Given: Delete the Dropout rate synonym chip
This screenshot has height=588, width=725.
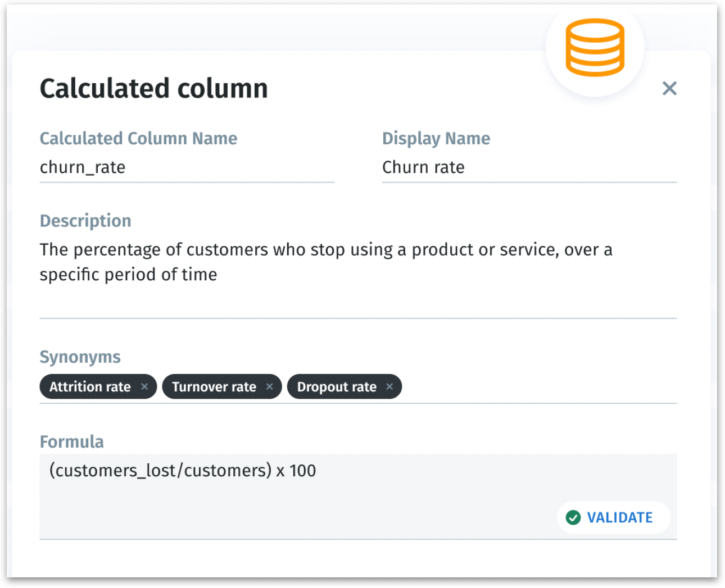Looking at the screenshot, I should pos(389,386).
